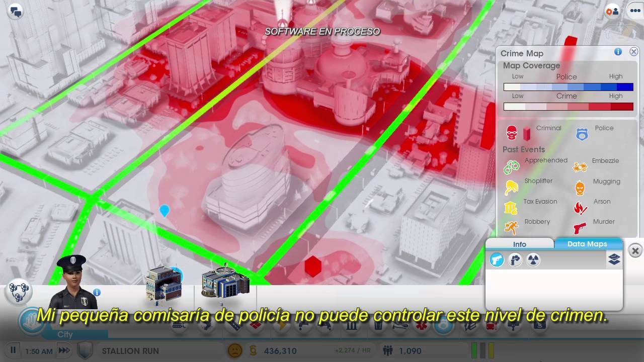Image resolution: width=644 pixels, height=362 pixels.
Task: Click the fast-forward speed button
Action: coord(64,350)
